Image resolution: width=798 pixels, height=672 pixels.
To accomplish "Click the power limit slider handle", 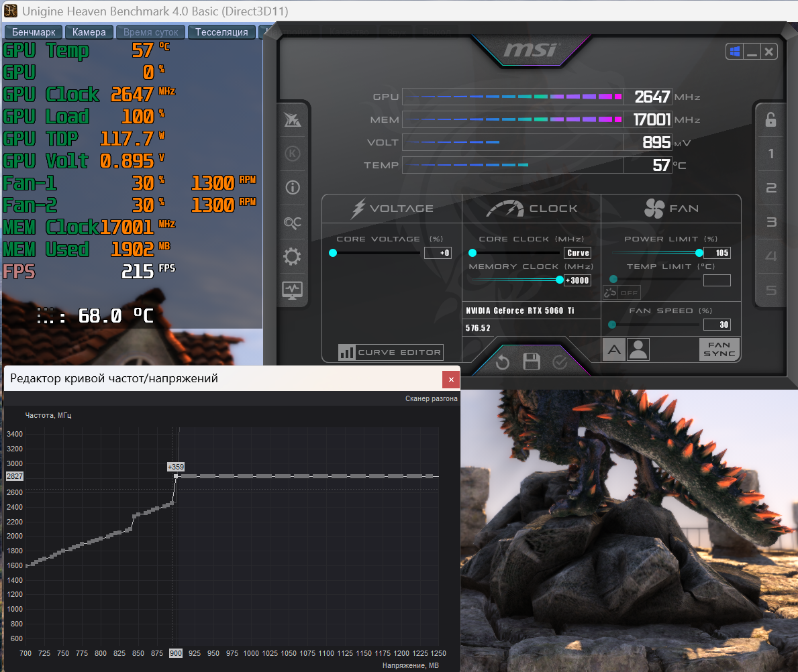I will click(x=699, y=253).
